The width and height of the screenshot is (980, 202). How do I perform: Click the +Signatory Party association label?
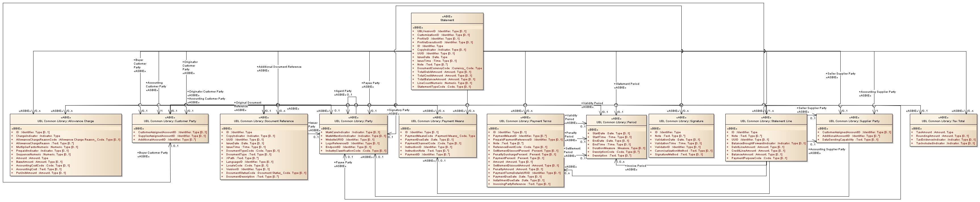click(x=398, y=110)
